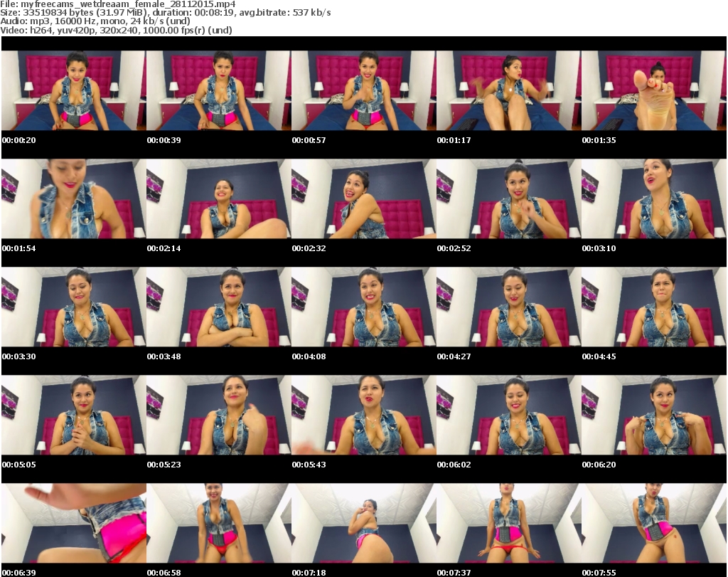Select the thumbnail frame at 00:03:10
The width and height of the screenshot is (728, 577).
654,198
